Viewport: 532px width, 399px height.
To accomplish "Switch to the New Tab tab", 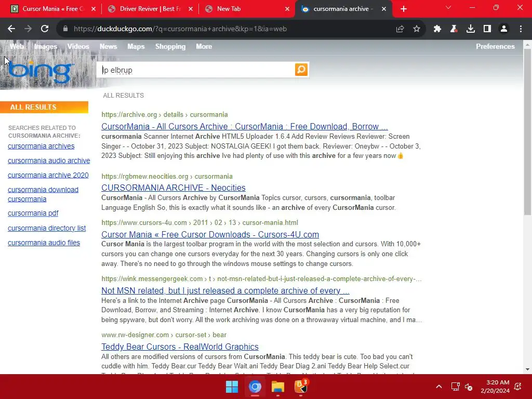I will click(246, 9).
